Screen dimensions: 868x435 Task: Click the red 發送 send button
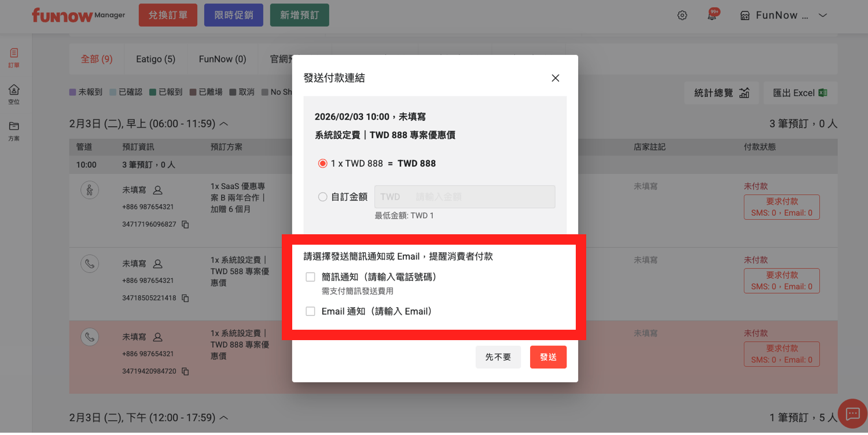(548, 357)
